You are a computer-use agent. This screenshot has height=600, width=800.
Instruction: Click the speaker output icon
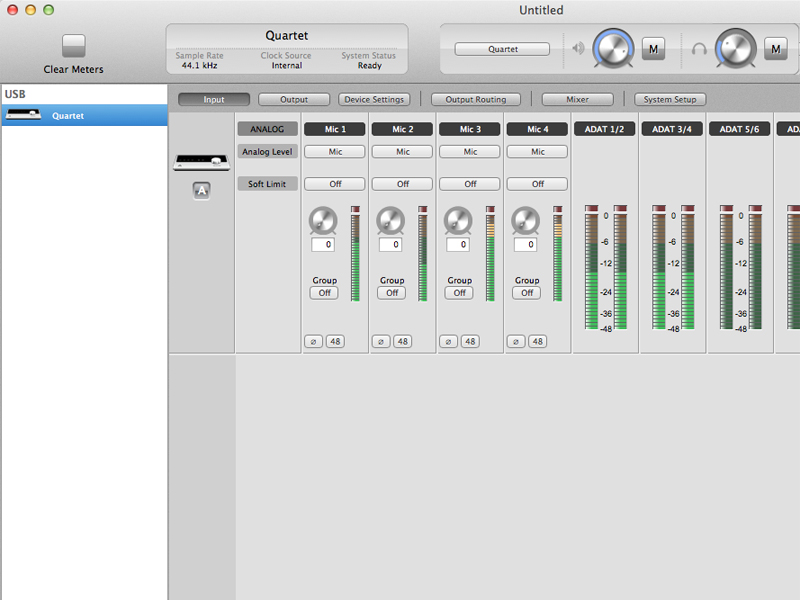(578, 48)
